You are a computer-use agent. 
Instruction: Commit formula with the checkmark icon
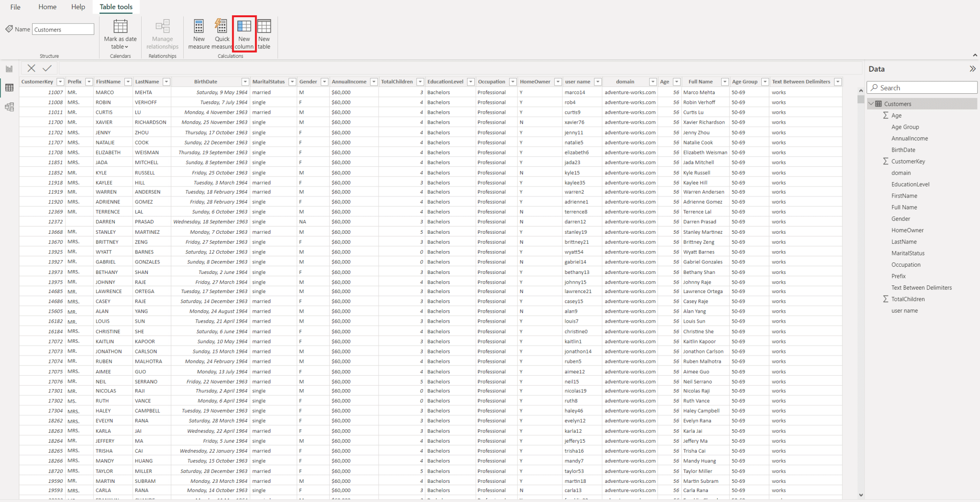click(46, 68)
